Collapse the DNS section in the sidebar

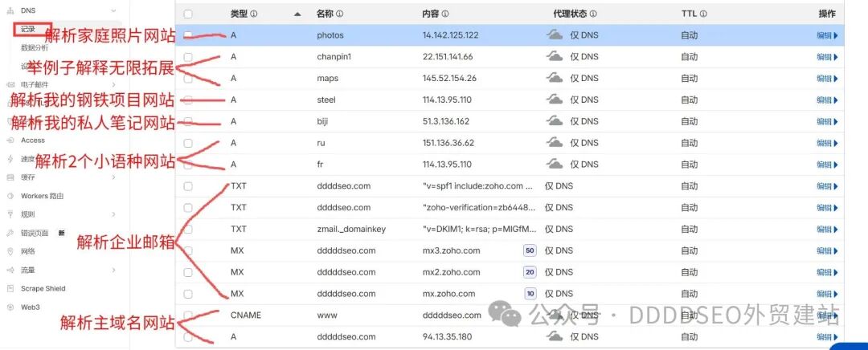(113, 7)
